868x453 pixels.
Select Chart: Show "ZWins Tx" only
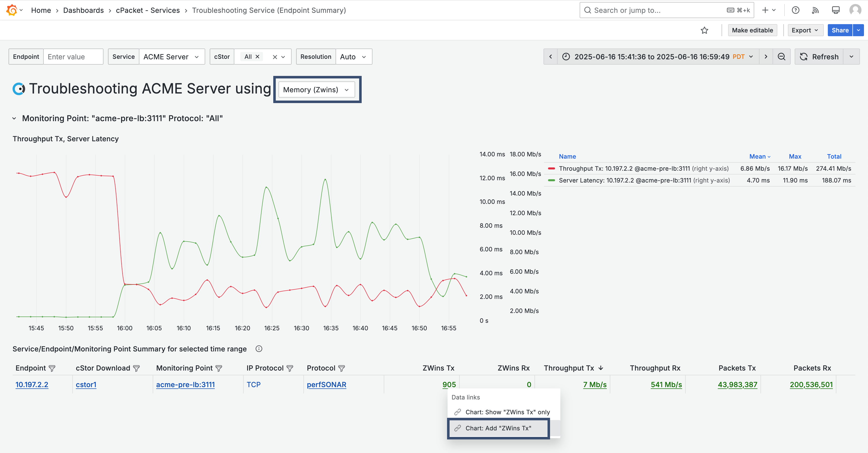pos(504,412)
